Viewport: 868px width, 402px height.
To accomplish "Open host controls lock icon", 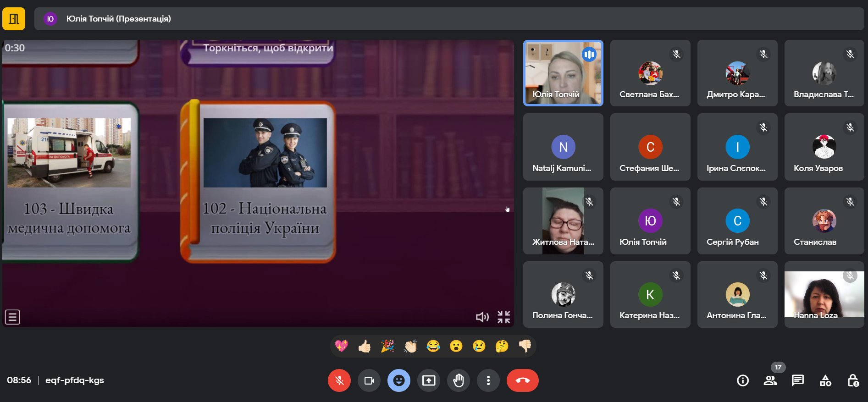I will click(x=853, y=380).
